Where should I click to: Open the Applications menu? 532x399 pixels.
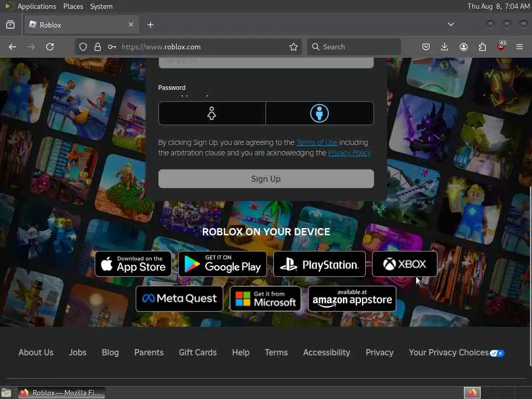pyautogui.click(x=37, y=6)
